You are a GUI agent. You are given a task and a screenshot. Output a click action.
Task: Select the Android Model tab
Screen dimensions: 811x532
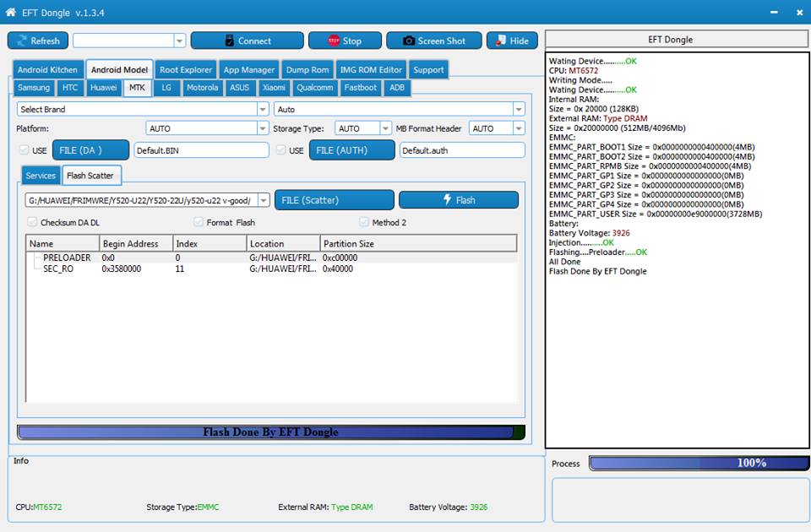click(x=119, y=70)
